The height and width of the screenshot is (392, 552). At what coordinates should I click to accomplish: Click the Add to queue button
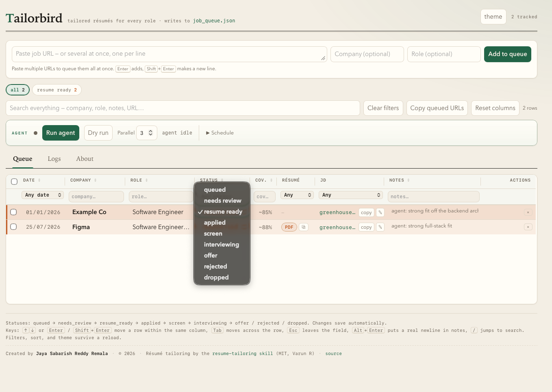pyautogui.click(x=508, y=54)
